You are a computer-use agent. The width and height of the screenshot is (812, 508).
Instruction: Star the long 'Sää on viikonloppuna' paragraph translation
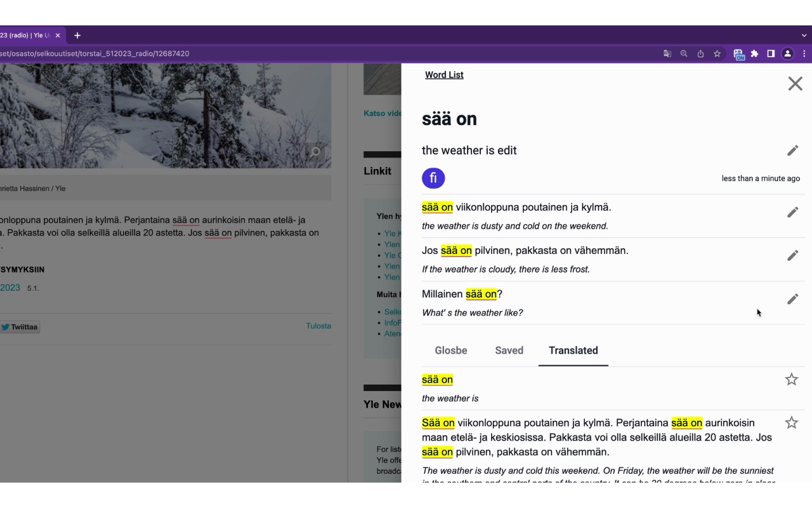792,423
